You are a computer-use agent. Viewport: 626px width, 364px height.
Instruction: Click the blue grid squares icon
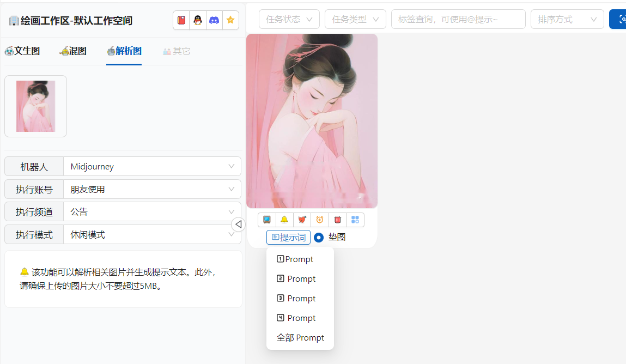pyautogui.click(x=355, y=220)
